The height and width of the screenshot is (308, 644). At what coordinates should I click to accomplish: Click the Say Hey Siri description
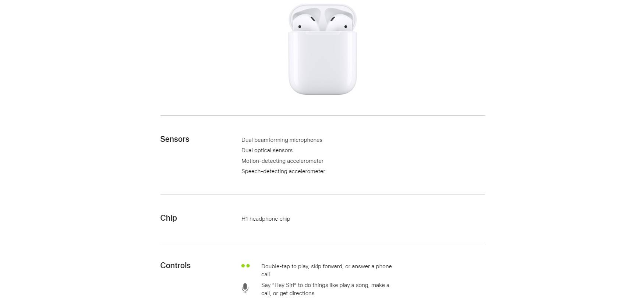325,285
